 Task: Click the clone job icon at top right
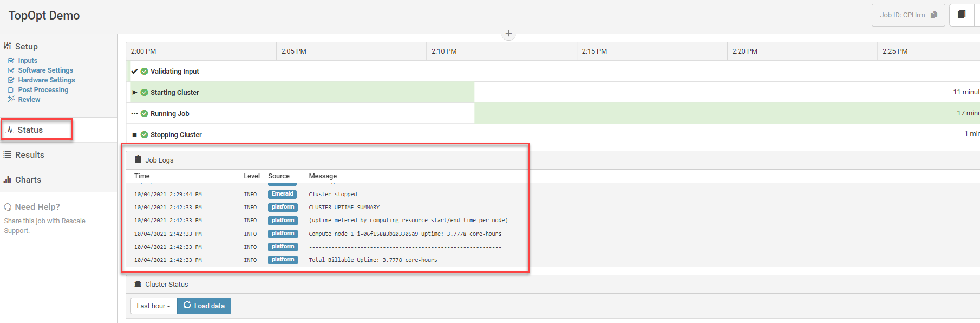pos(962,15)
